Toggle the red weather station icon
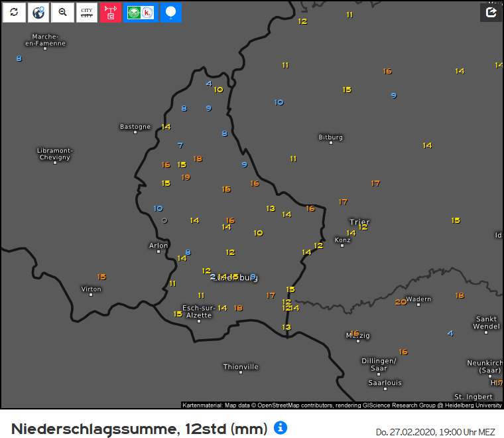Viewport: 504px width, 438px height. (111, 13)
